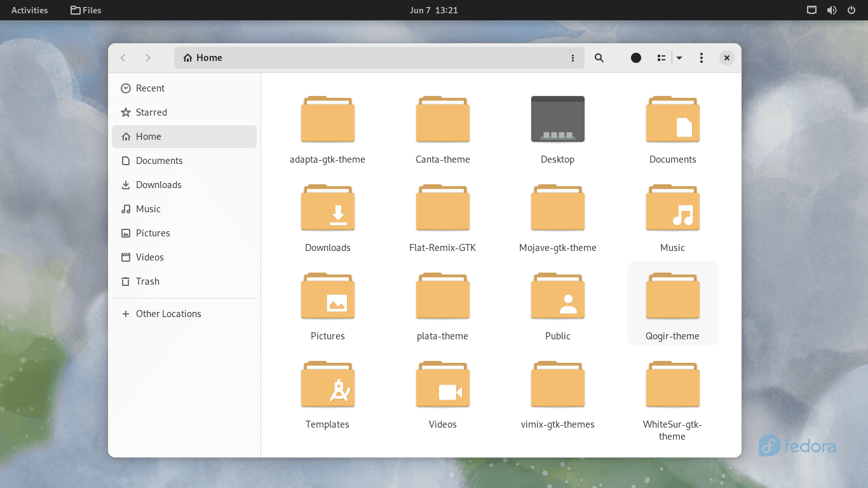Select the Documents entry in the sidebar
The width and height of the screenshot is (868, 488).
click(x=159, y=160)
